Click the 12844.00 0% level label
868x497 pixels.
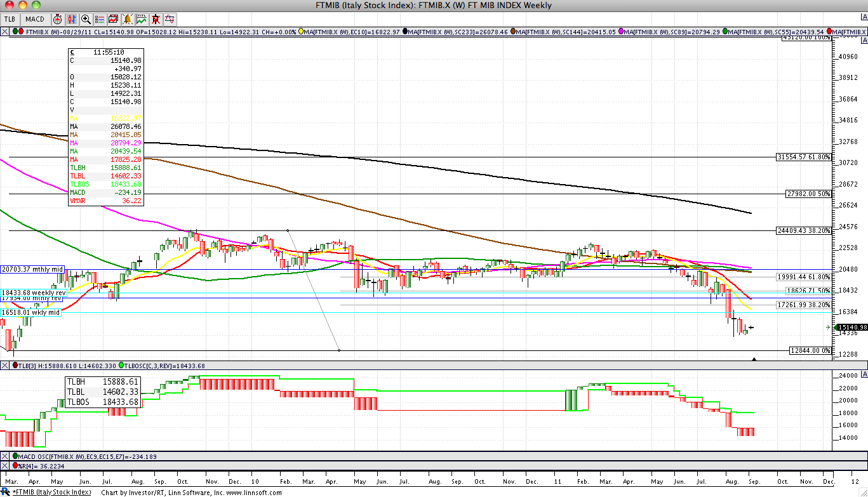(810, 350)
